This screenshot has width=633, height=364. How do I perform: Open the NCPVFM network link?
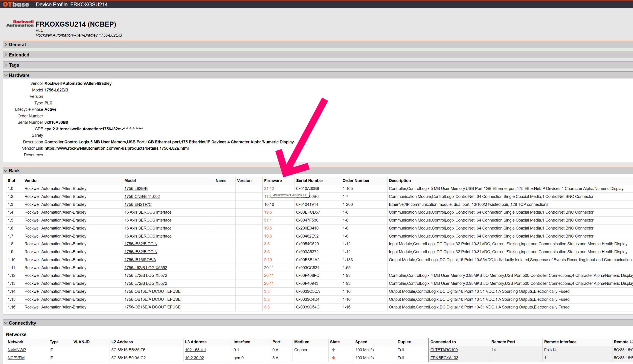pyautogui.click(x=16, y=358)
